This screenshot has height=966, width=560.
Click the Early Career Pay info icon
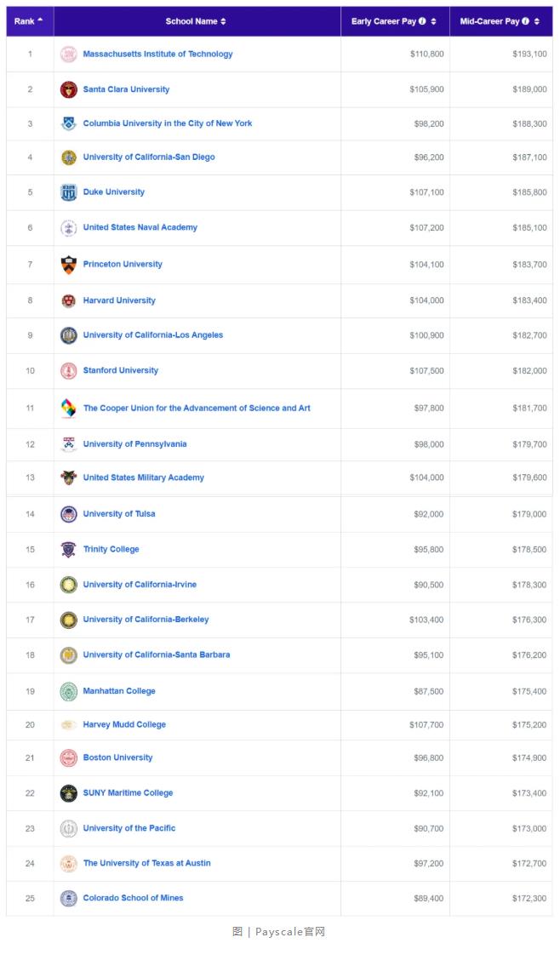click(x=422, y=21)
